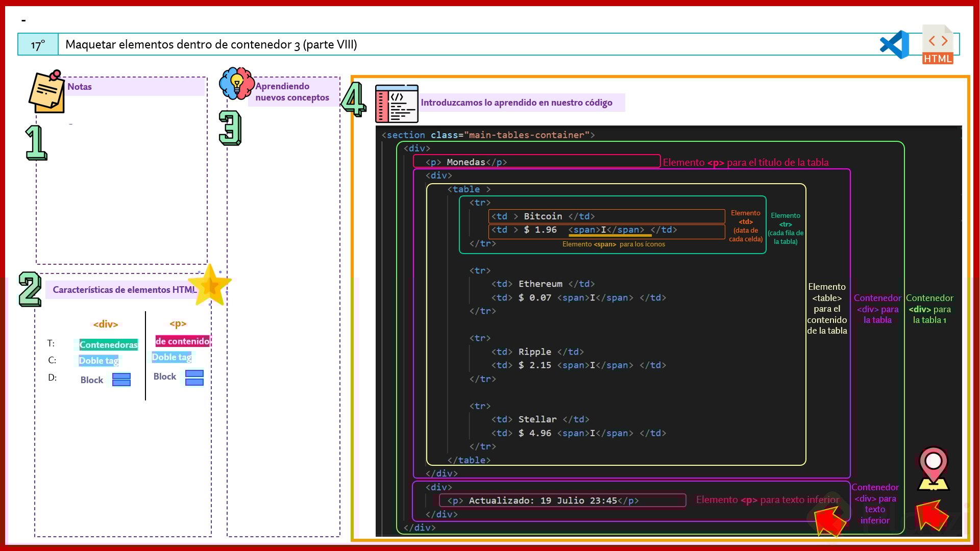Click "Elemento <span> para los íconos" annotation
The image size is (980, 551).
(x=614, y=244)
